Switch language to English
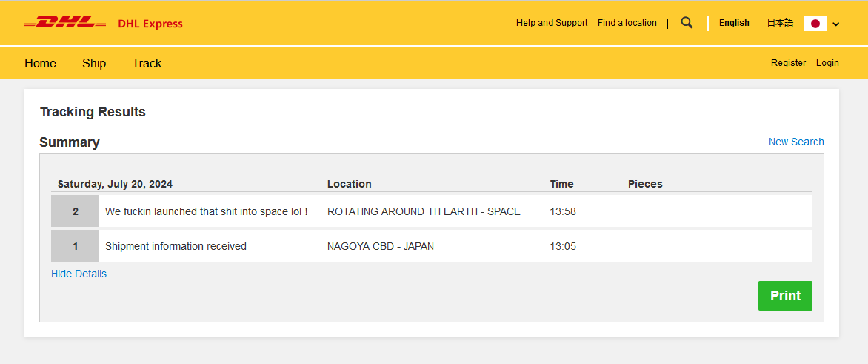 [x=734, y=23]
